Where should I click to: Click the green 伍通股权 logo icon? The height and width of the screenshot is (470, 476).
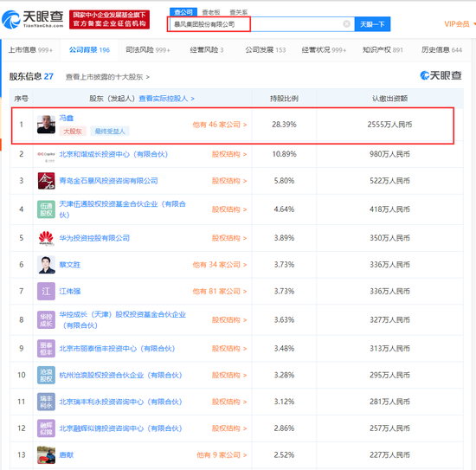46,209
